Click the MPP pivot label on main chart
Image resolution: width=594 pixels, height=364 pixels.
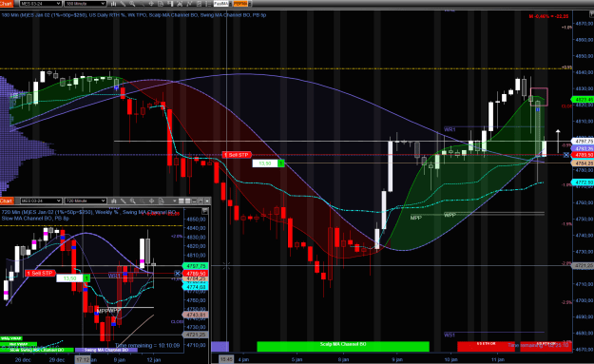coord(416,218)
